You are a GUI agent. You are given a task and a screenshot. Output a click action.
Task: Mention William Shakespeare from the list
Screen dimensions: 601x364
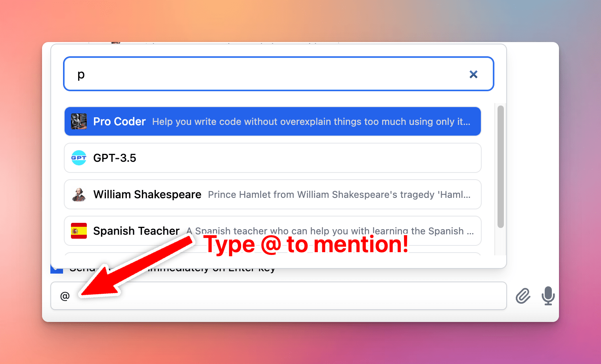273,194
